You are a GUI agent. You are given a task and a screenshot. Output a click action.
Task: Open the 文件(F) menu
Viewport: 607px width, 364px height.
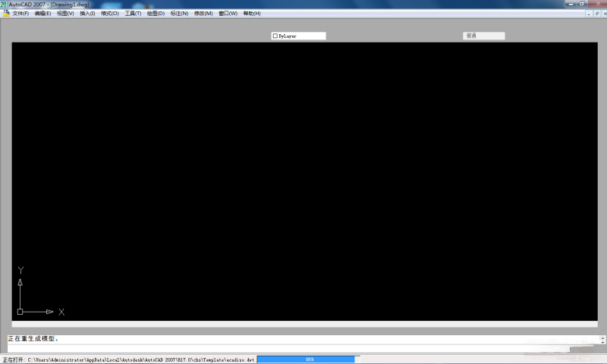(x=20, y=13)
